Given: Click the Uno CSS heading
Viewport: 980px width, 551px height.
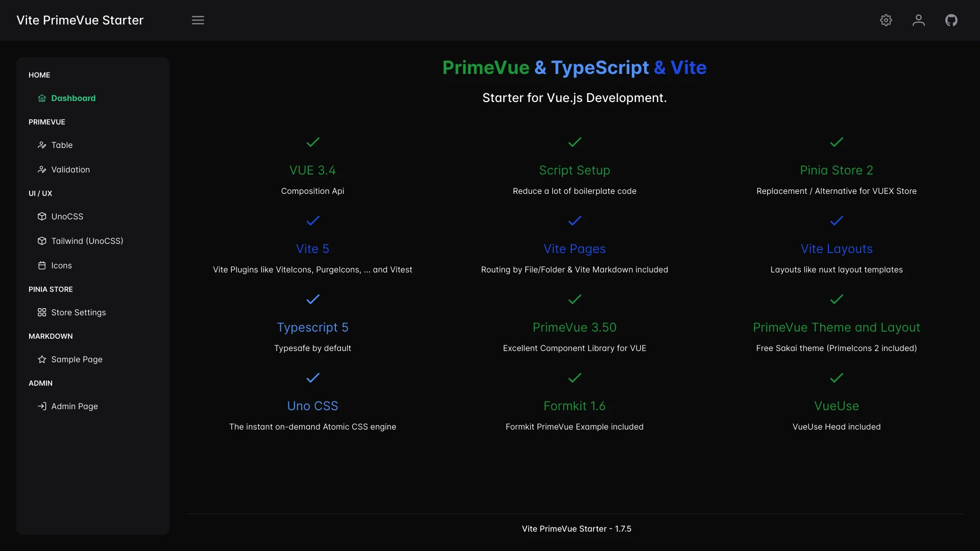Looking at the screenshot, I should [x=313, y=406].
